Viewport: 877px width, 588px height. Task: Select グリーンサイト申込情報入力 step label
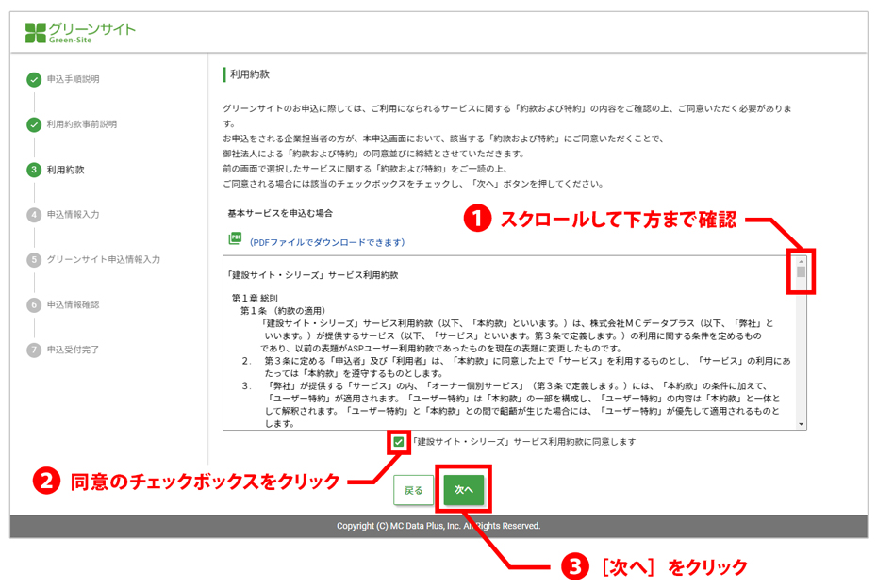[104, 259]
